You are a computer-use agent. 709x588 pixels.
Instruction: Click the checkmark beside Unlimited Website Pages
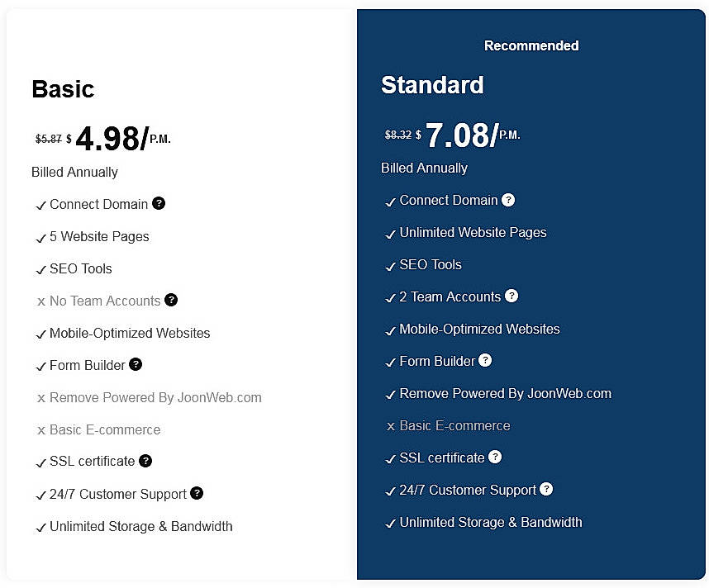(x=390, y=234)
